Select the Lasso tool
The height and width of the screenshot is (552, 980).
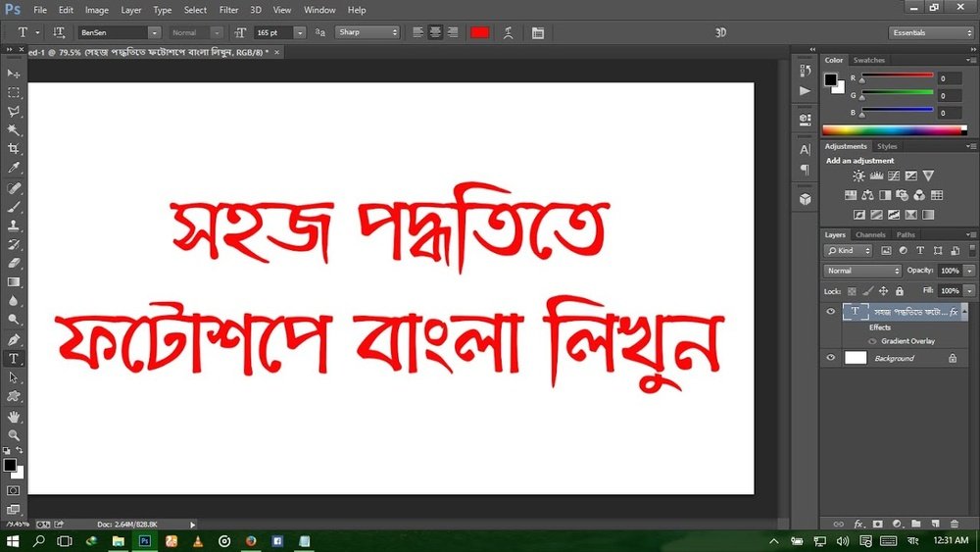click(13, 111)
